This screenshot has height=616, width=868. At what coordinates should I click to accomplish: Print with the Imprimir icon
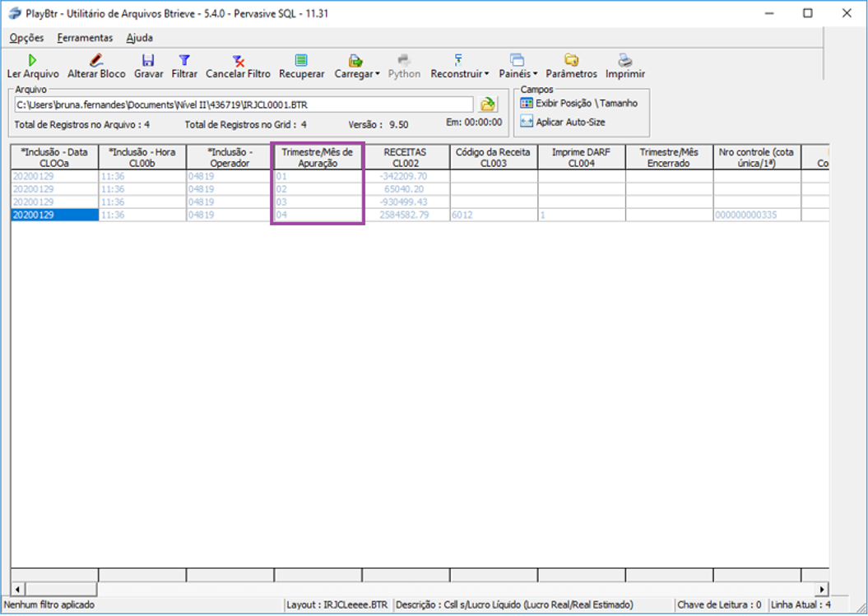coord(625,61)
